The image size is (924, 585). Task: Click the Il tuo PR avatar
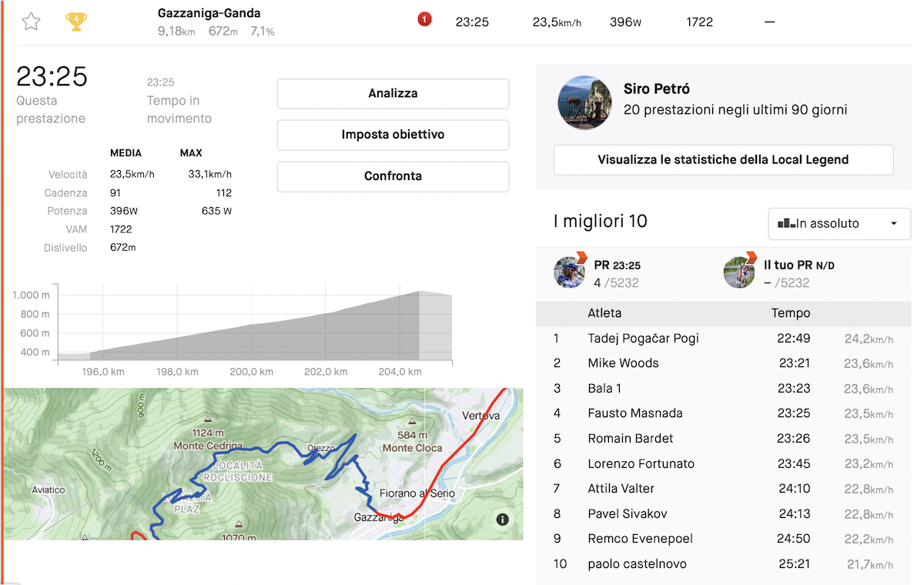pos(739,272)
